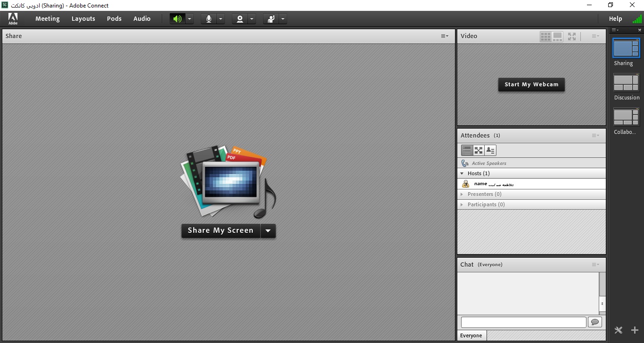
Task: Collapse the Hosts (1) group
Action: [462, 173]
